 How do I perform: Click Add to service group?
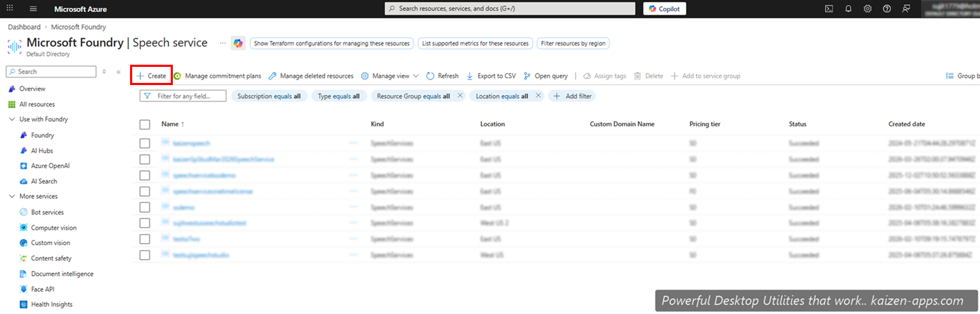coord(705,76)
